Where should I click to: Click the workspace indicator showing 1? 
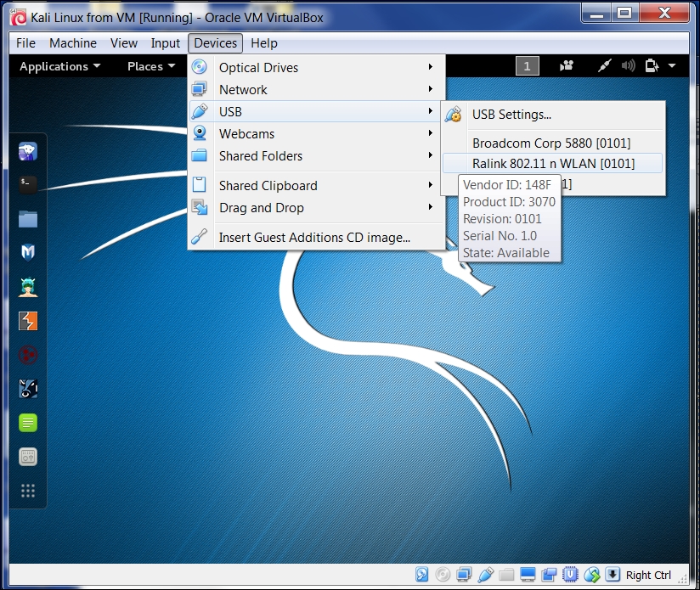527,65
